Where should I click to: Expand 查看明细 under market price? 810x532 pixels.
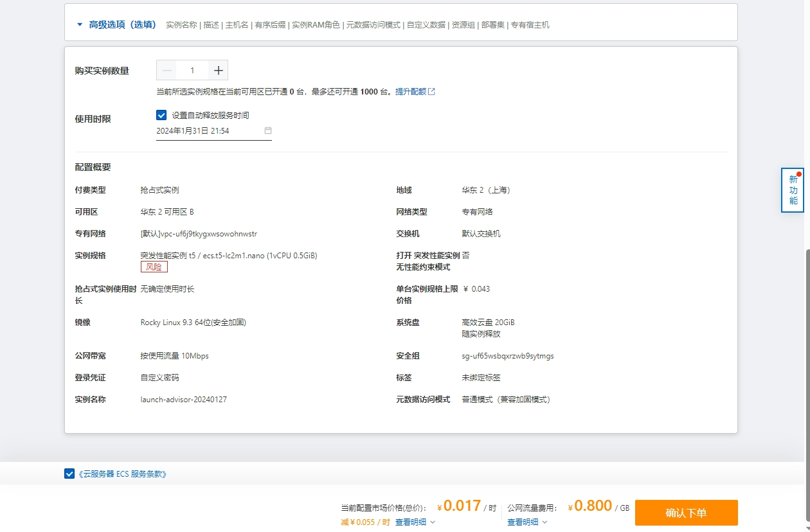[415, 522]
